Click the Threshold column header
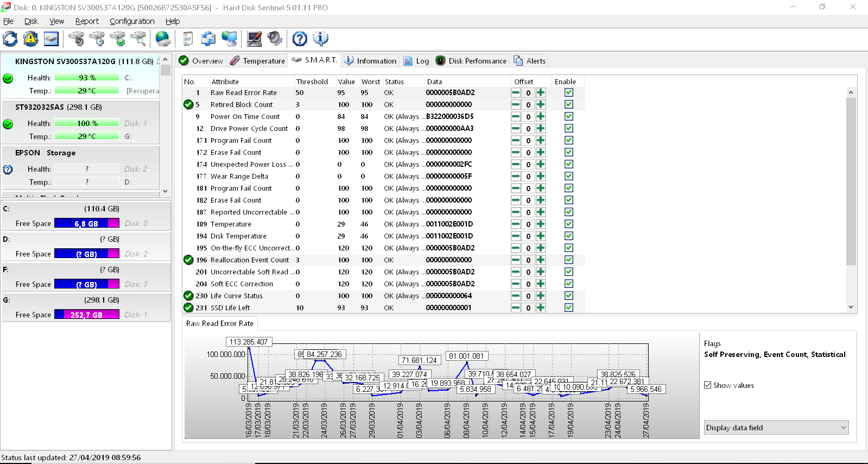 (x=315, y=81)
